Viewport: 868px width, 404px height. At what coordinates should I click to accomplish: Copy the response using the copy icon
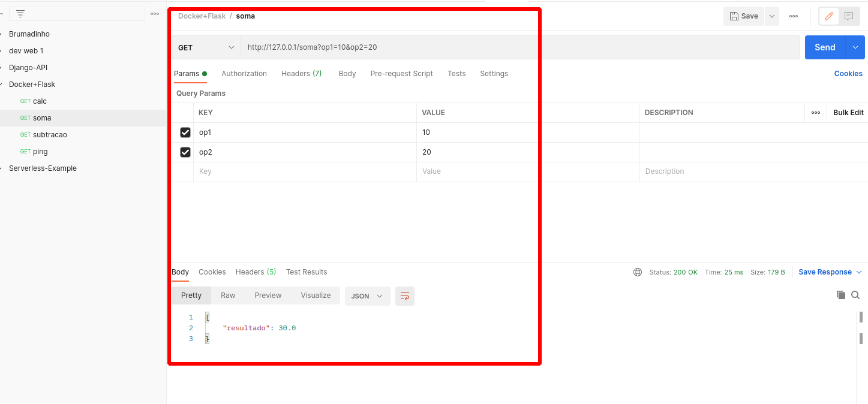[840, 295]
